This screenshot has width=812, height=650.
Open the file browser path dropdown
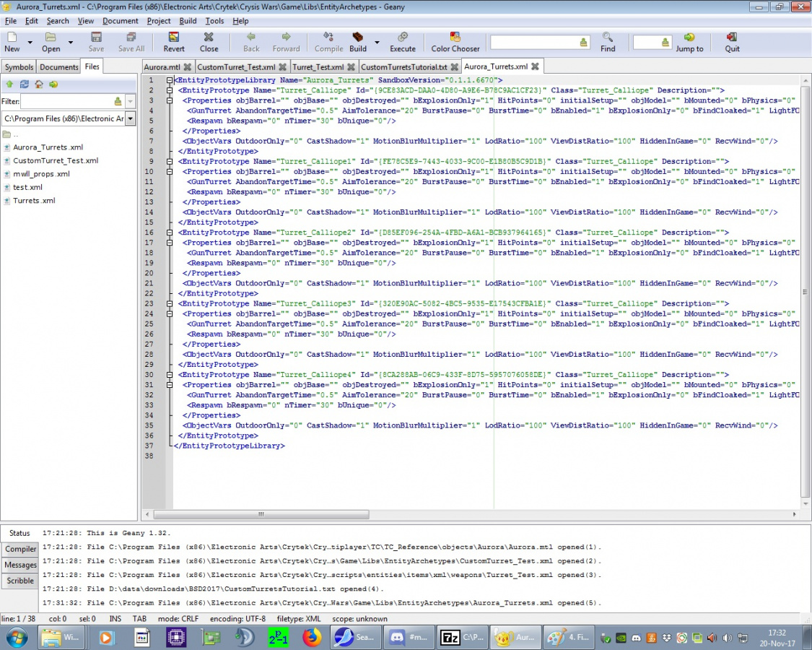tap(130, 118)
